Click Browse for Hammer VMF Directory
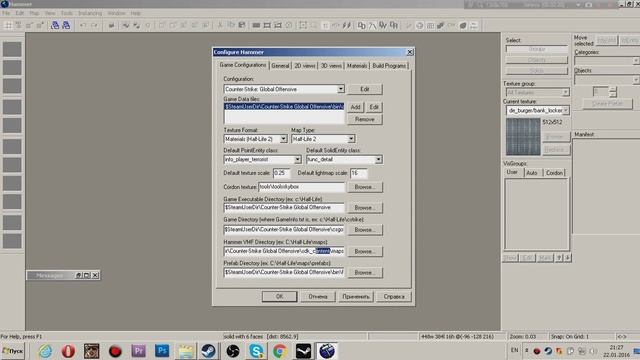The height and width of the screenshot is (360, 640). pyautogui.click(x=365, y=251)
